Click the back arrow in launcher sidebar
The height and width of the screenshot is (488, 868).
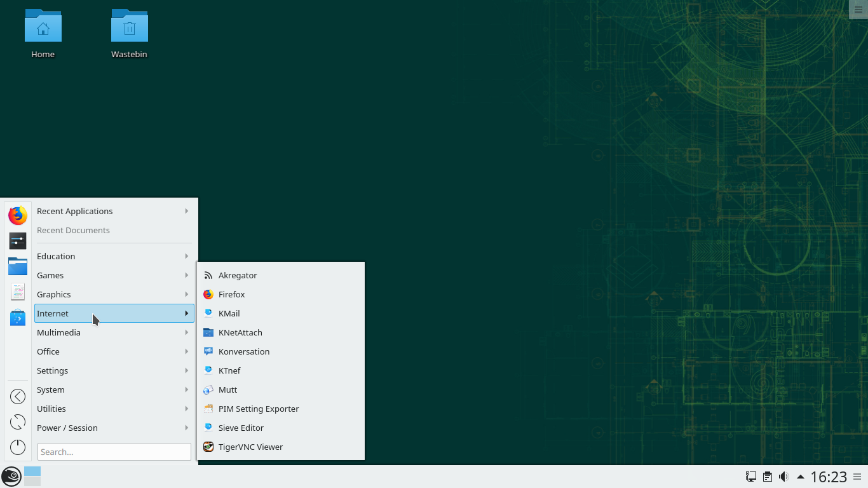[17, 396]
